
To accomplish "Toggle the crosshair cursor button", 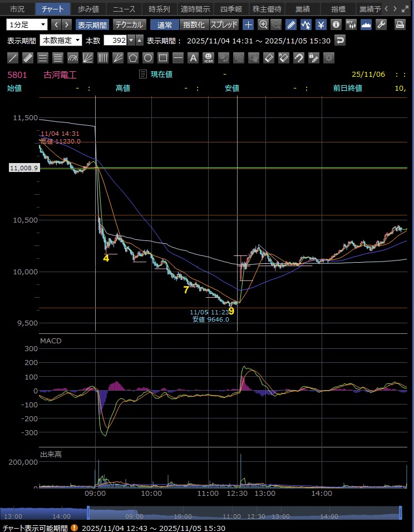I will pyautogui.click(x=248, y=24).
